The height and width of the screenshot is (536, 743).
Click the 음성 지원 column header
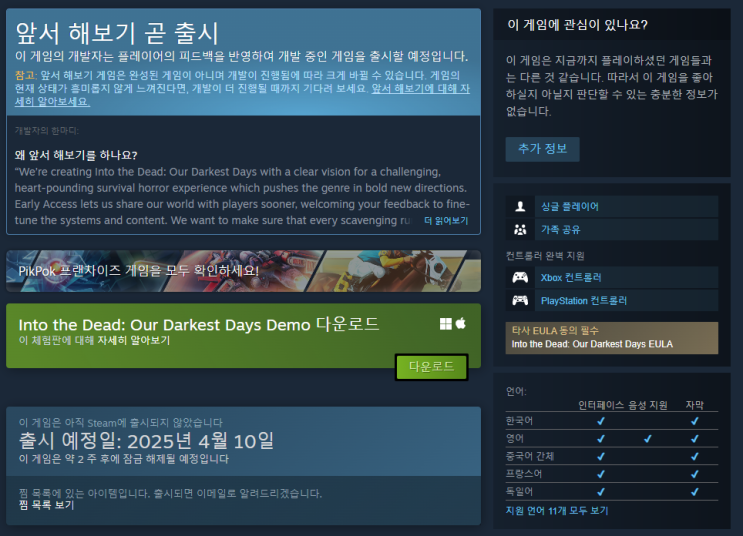[648, 405]
